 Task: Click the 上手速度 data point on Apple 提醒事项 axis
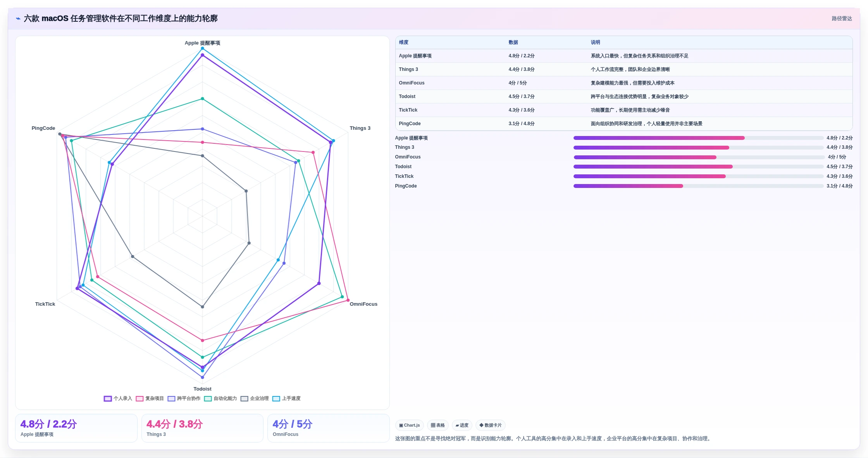click(202, 48)
